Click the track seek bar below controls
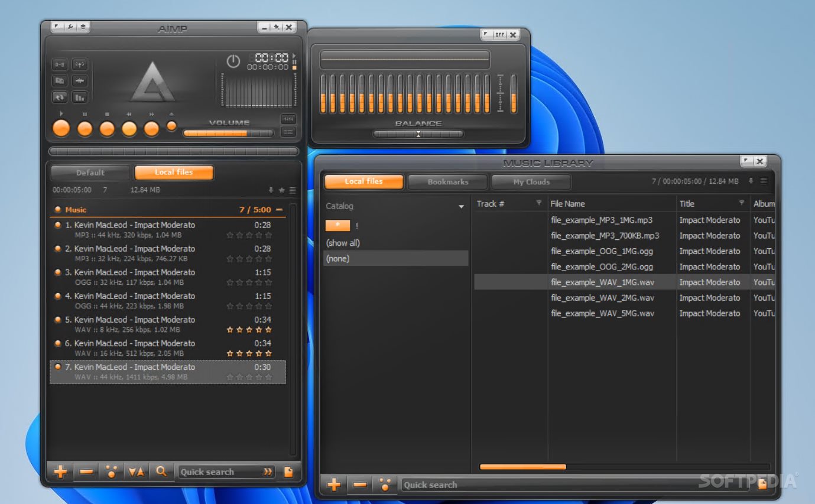Image resolution: width=815 pixels, height=504 pixels. click(x=174, y=151)
